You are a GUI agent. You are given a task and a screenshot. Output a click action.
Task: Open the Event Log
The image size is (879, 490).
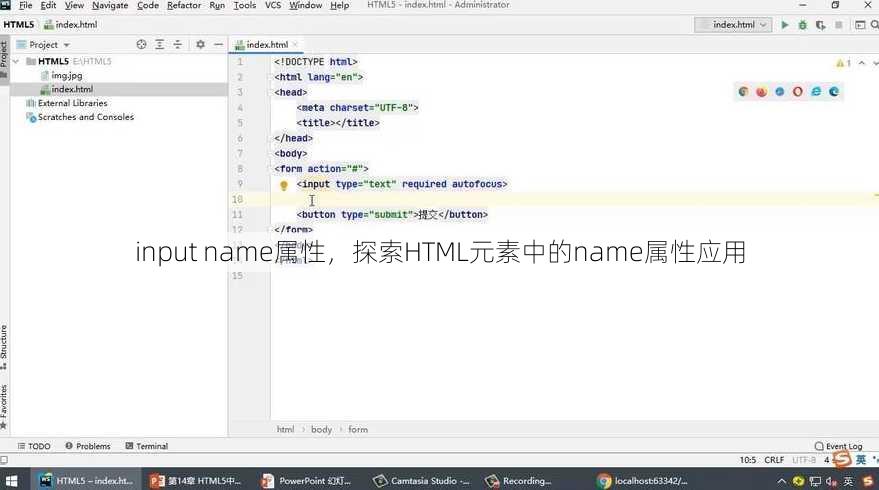point(838,446)
